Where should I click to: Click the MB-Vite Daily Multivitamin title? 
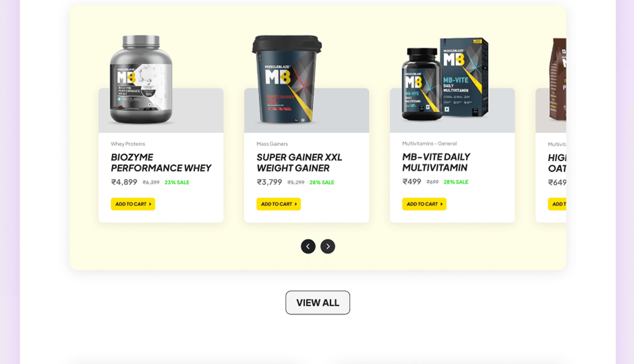click(x=436, y=162)
